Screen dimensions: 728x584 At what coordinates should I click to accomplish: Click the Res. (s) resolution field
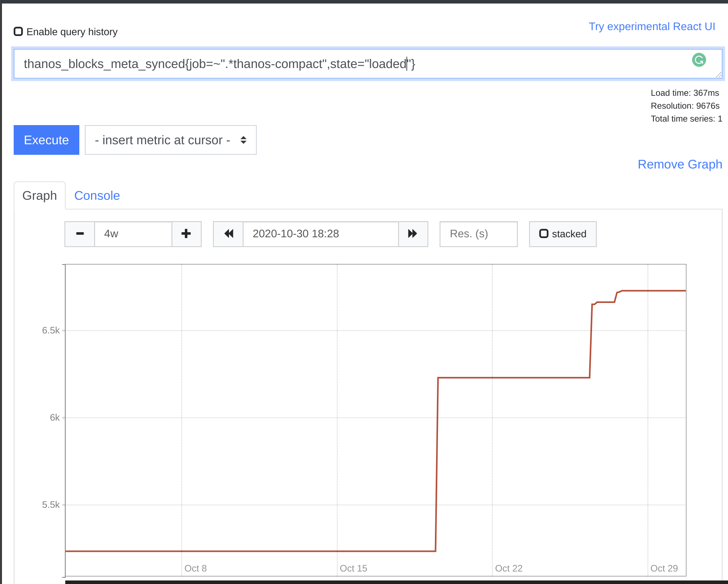point(478,234)
